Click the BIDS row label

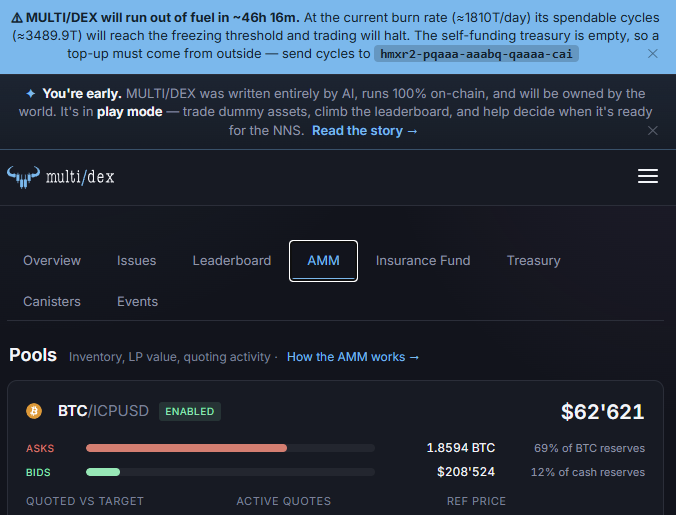point(38,472)
